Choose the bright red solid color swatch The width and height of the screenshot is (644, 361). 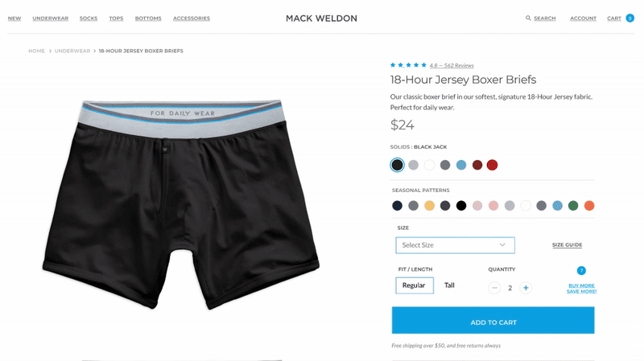click(492, 165)
